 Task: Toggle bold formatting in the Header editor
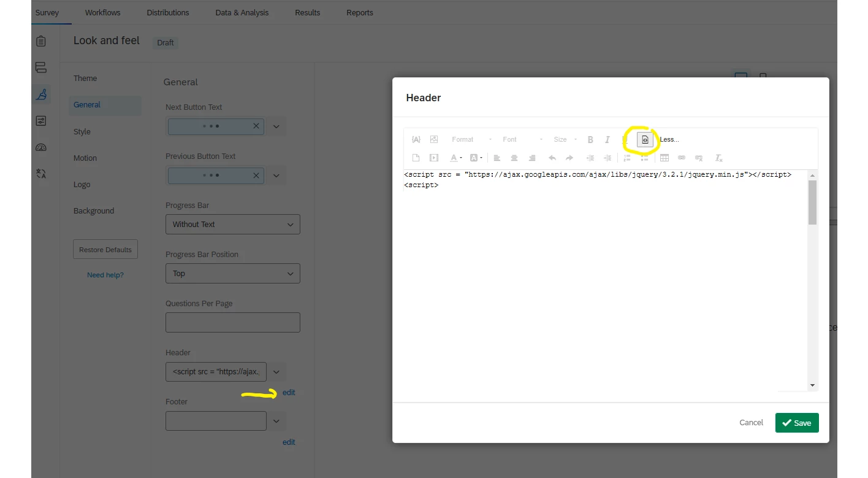590,139
